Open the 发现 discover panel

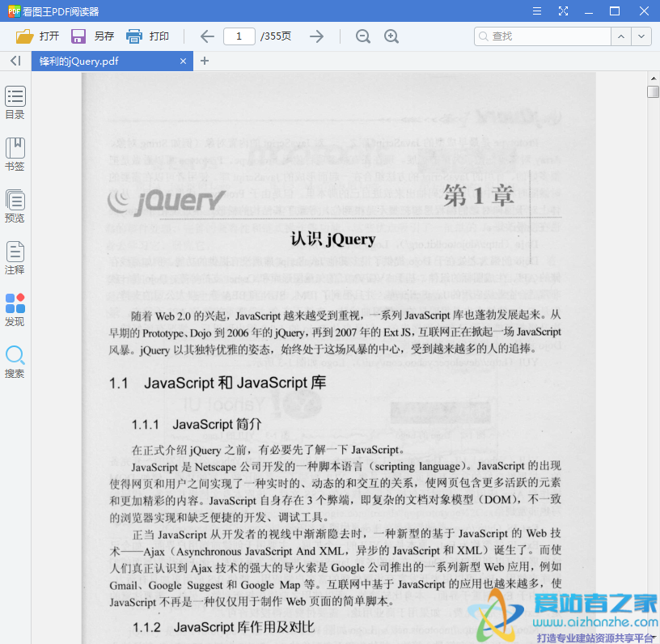(x=15, y=310)
